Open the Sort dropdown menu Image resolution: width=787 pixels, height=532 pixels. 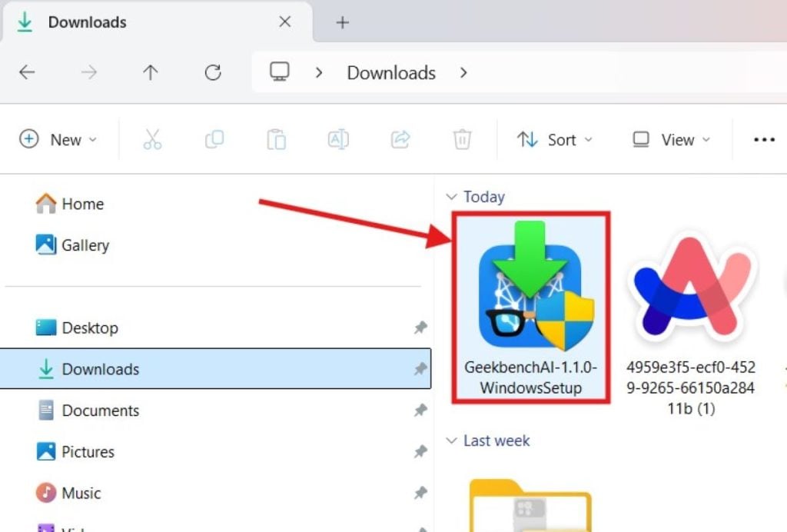[555, 139]
